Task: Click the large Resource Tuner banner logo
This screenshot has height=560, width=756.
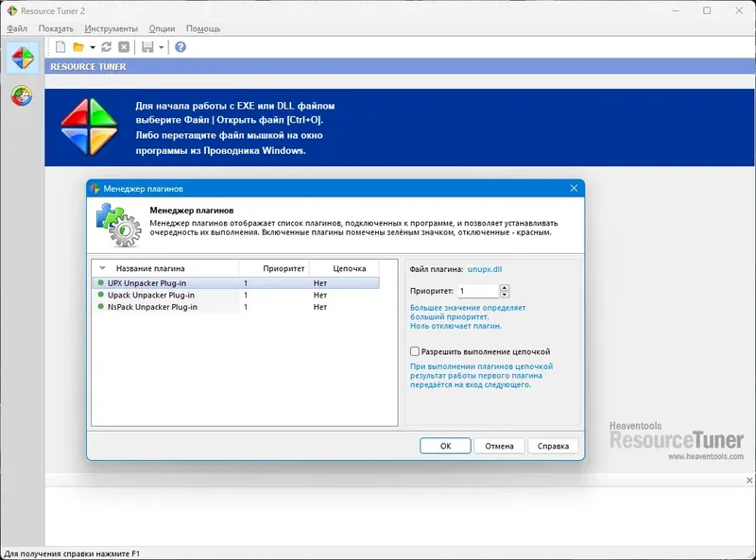Action: tap(89, 127)
